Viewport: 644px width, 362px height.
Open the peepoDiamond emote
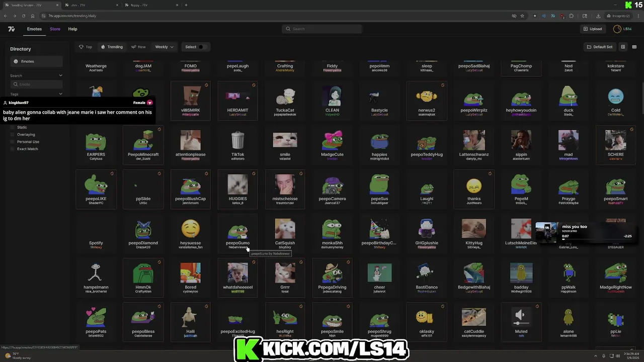coord(143,233)
